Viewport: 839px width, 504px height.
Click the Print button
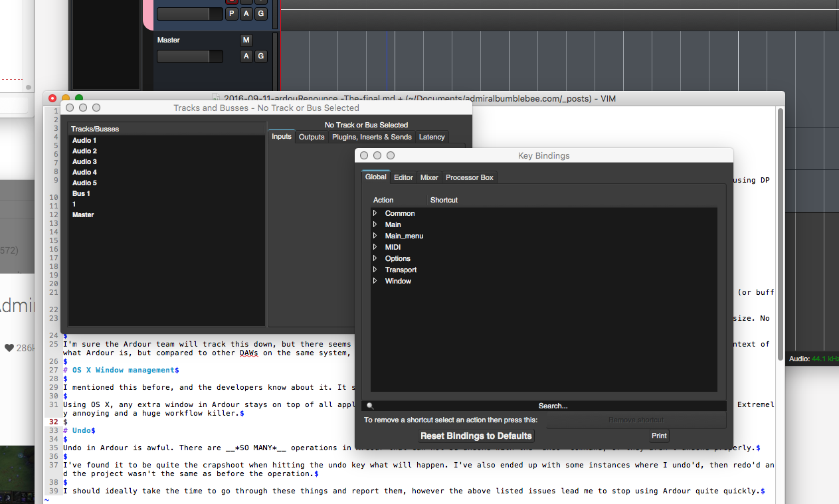click(x=659, y=436)
